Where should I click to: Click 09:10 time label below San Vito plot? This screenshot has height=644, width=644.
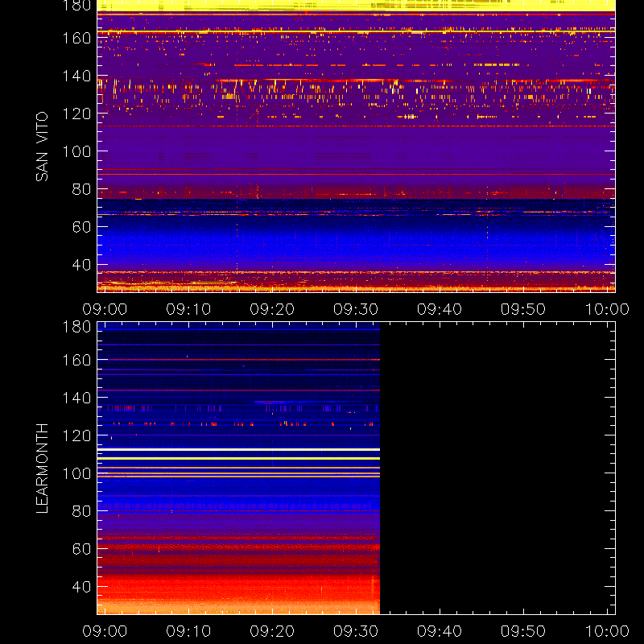pos(188,309)
